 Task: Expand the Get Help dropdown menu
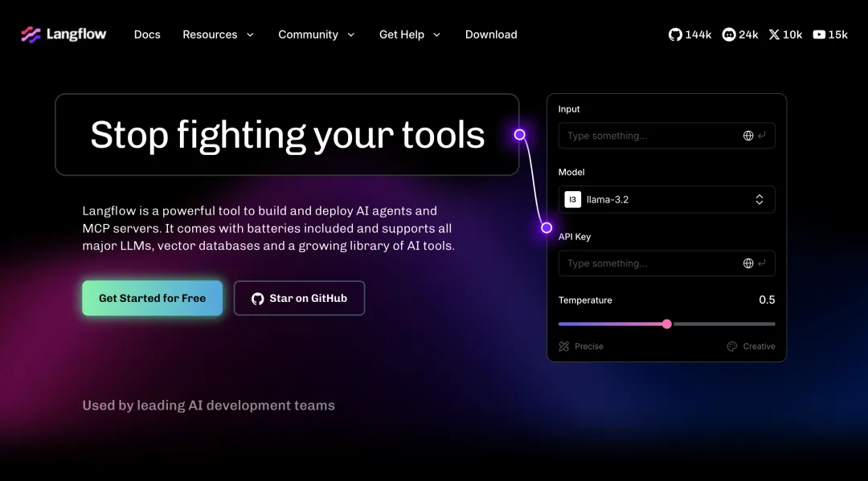410,35
